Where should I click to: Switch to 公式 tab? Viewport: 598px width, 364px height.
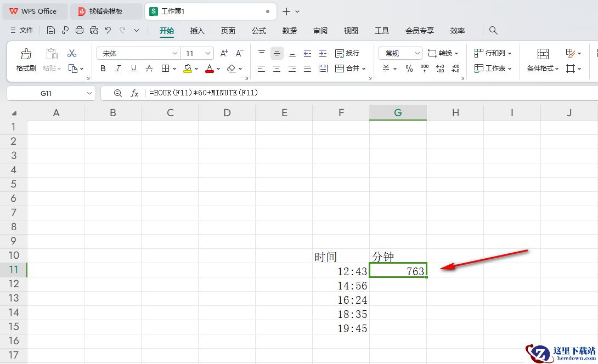coord(259,31)
